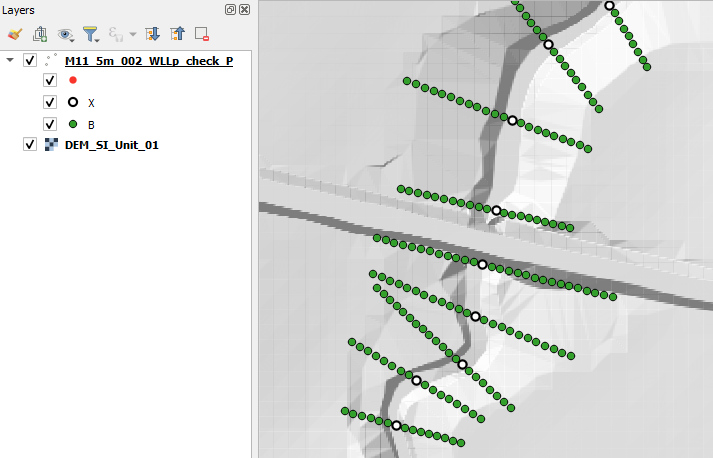This screenshot has width=713, height=458.
Task: Click the Remove Layer/Group icon
Action: 201,34
